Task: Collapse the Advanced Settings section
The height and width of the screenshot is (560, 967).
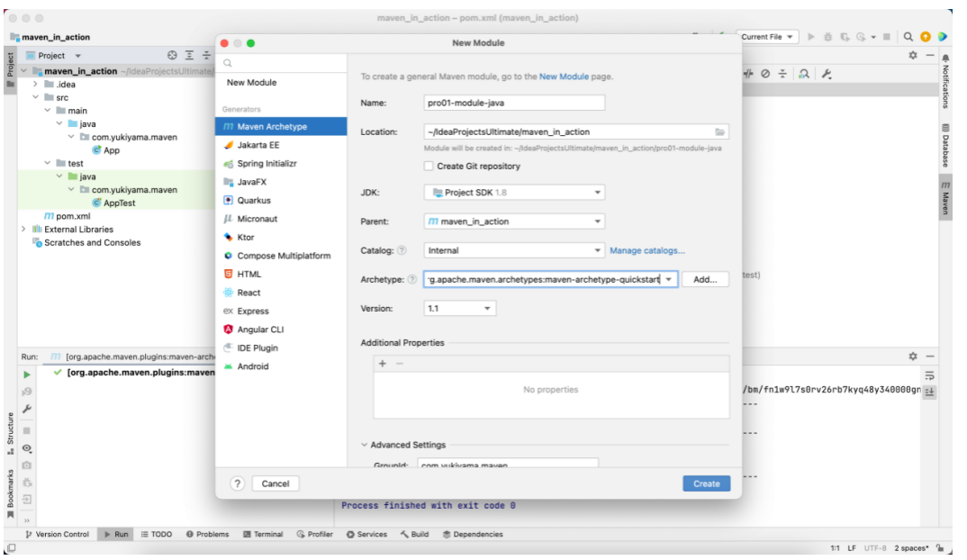Action: [x=364, y=445]
